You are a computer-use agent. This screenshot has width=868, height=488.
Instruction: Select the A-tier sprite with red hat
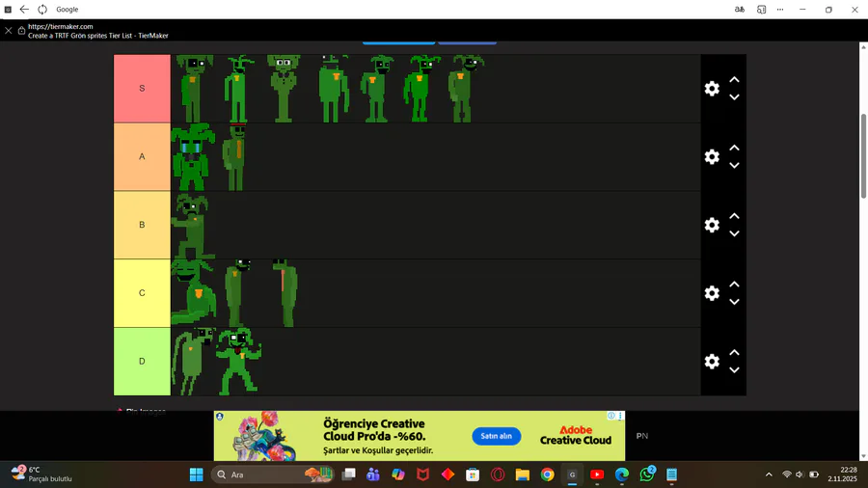tap(234, 156)
